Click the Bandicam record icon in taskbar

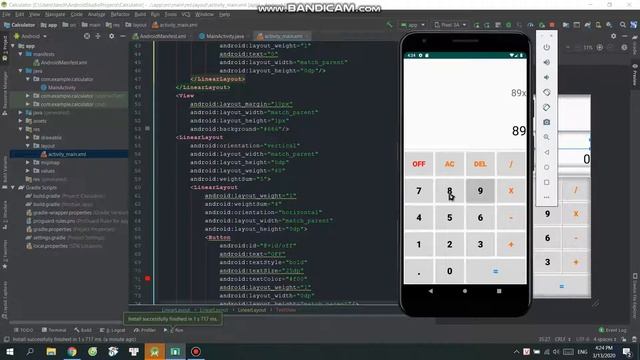tap(196, 351)
